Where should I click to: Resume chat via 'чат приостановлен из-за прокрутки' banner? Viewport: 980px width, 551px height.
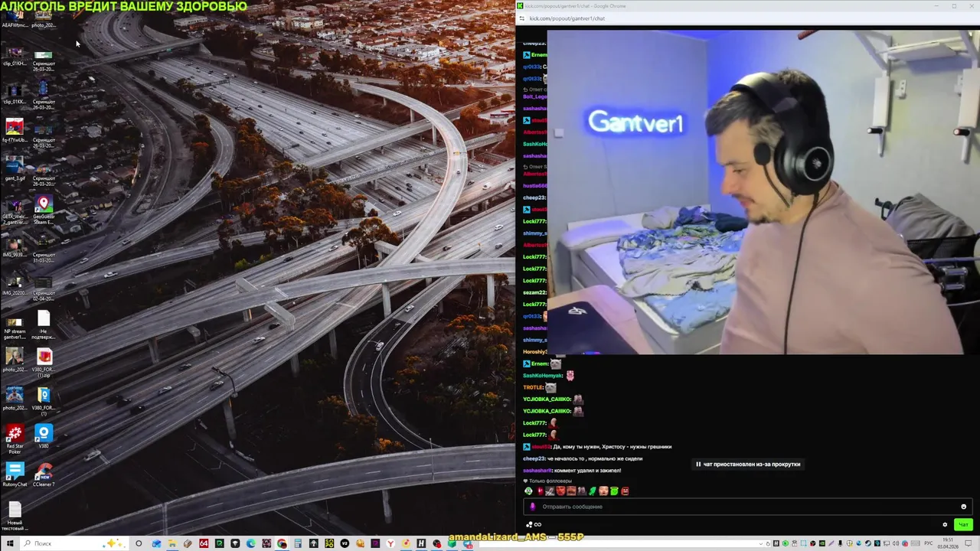pos(749,464)
